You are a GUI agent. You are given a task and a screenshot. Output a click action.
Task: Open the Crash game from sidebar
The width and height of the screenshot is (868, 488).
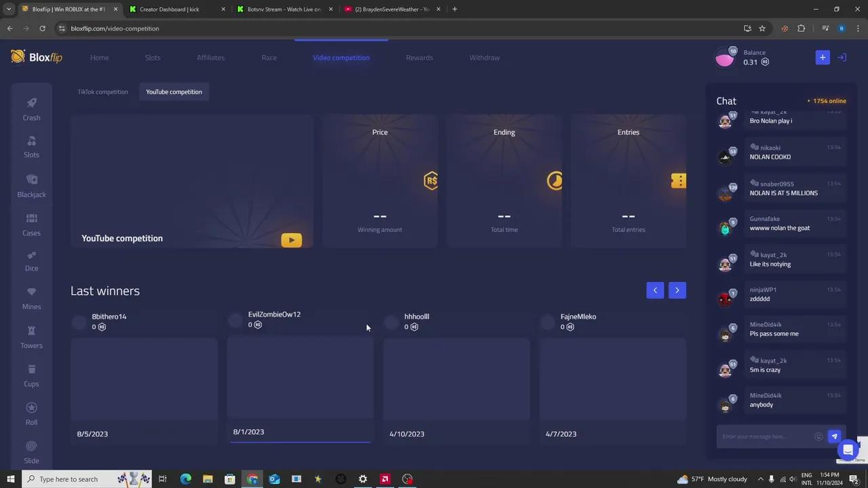(31, 108)
